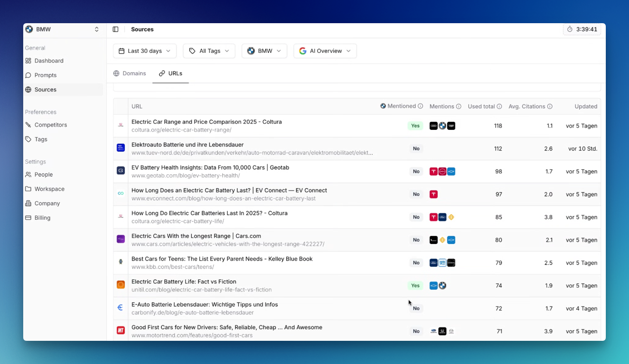Click the info icon beside Avg. Citations
The height and width of the screenshot is (364, 629).
[x=550, y=107]
